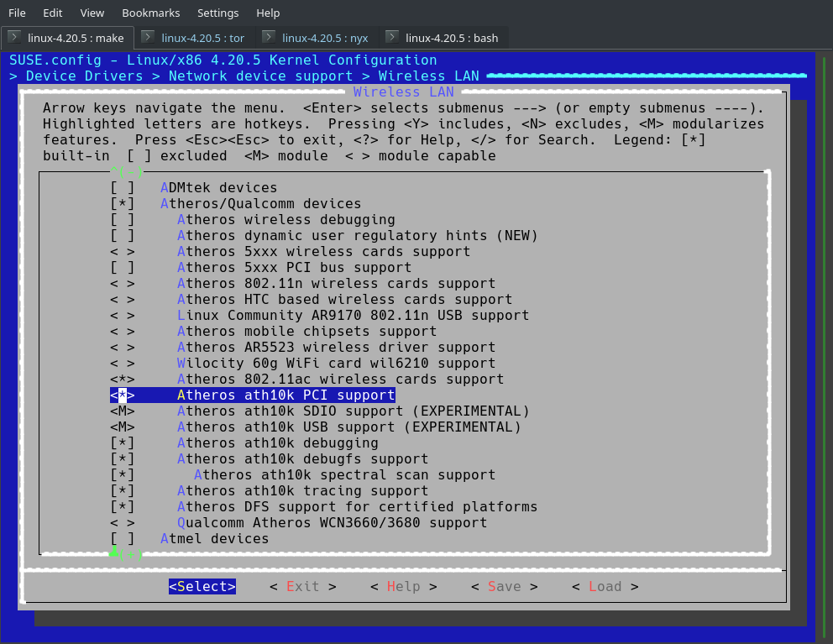Toggle Atheros ath10k debugfs support checkbox
The height and width of the screenshot is (644, 833).
click(x=123, y=459)
